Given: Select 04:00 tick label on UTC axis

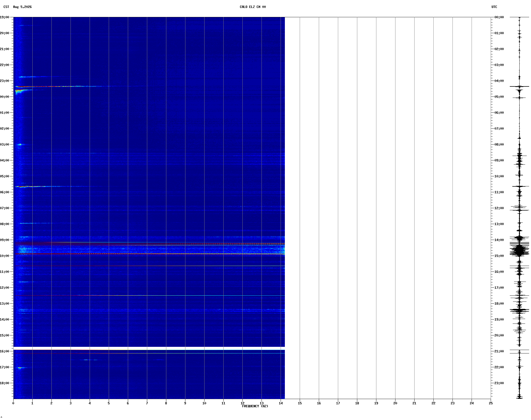Looking at the screenshot, I should [499, 81].
